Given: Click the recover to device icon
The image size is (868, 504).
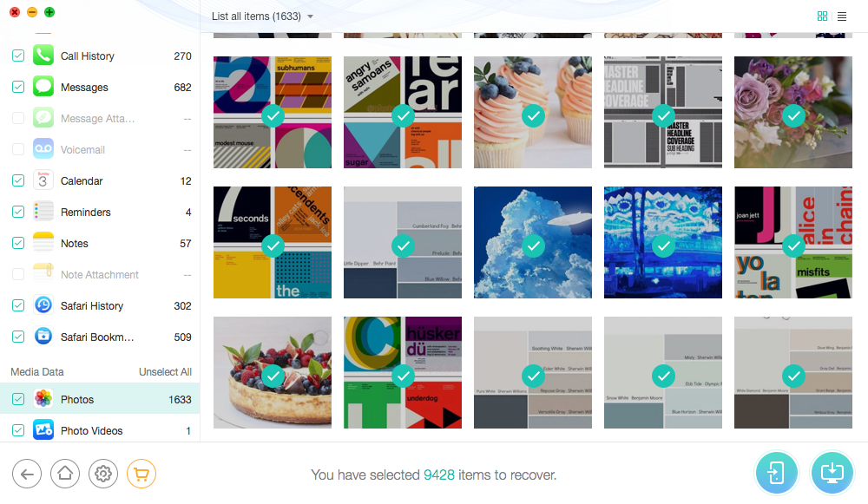Looking at the screenshot, I should pyautogui.click(x=776, y=473).
